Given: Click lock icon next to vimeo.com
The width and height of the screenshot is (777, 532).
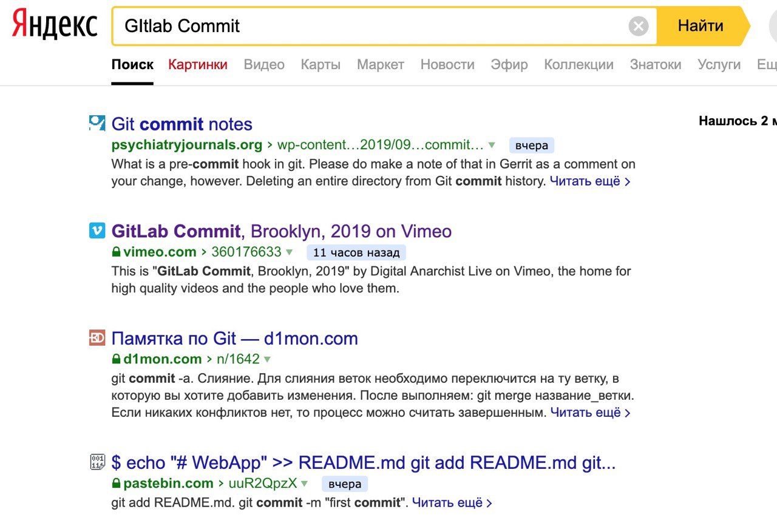Looking at the screenshot, I should click(116, 252).
